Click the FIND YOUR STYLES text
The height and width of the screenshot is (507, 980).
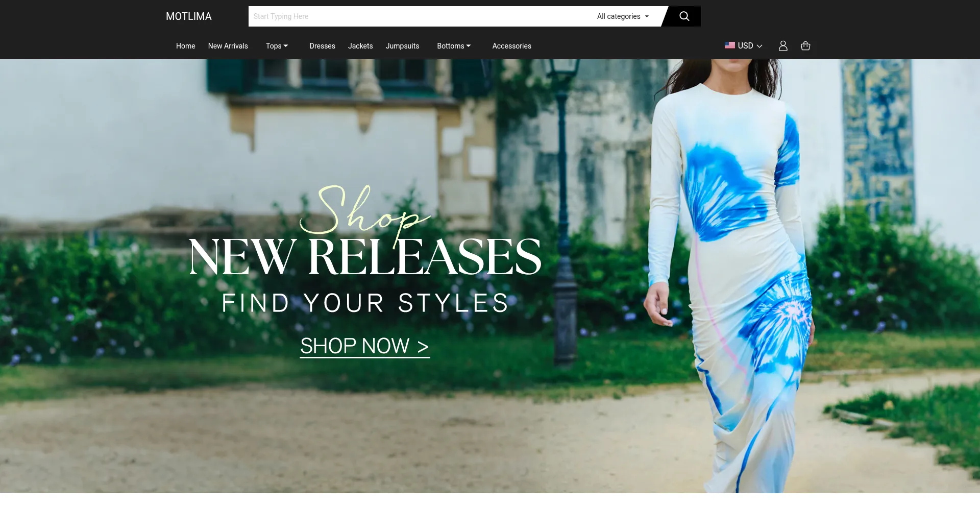tap(365, 303)
